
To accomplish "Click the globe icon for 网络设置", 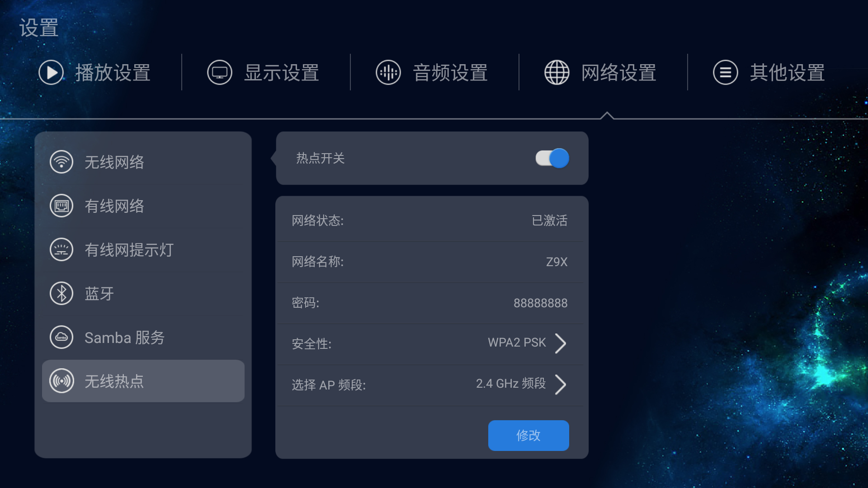I will click(x=557, y=72).
